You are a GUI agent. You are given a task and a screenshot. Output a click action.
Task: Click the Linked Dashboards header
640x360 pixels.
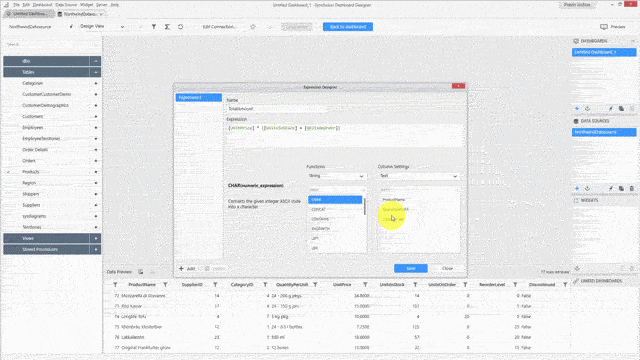601,282
